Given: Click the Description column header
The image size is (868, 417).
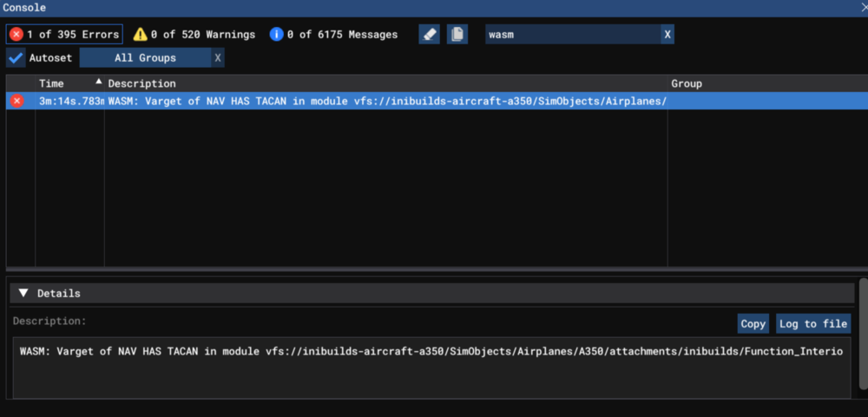Looking at the screenshot, I should coord(142,83).
